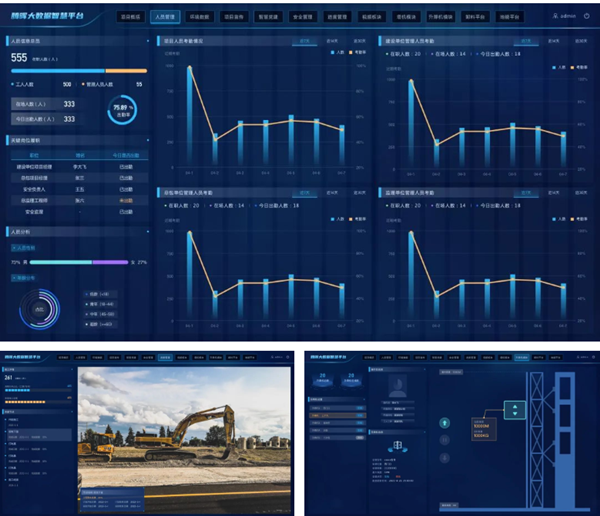
Task: Click the donut age distribution chart center
Action: [40, 310]
